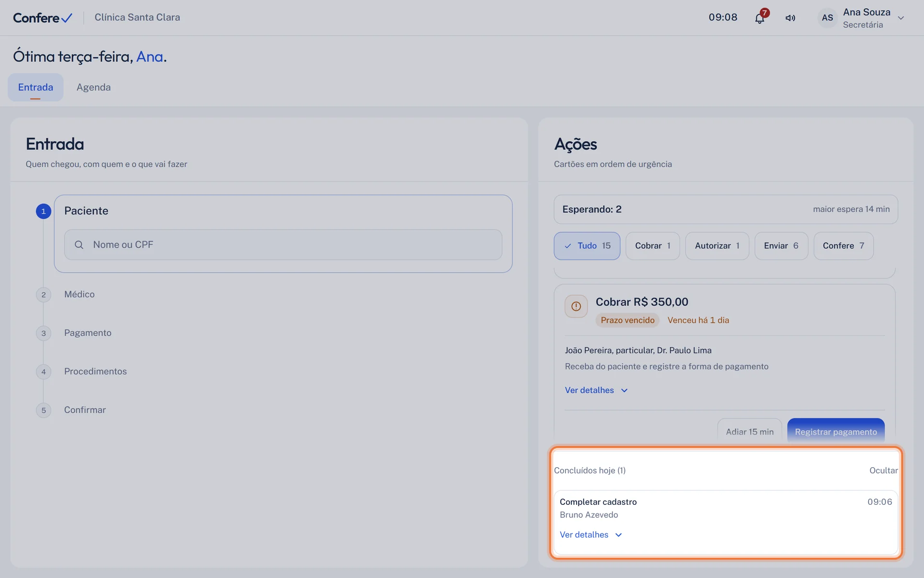
Task: Go to step 4 Procedimentos
Action: 95,371
